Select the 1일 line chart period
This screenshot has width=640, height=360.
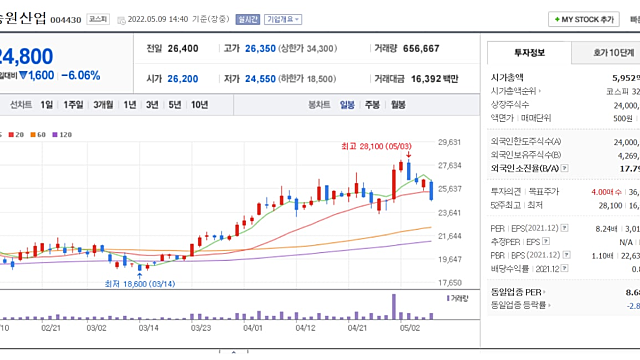click(47, 105)
